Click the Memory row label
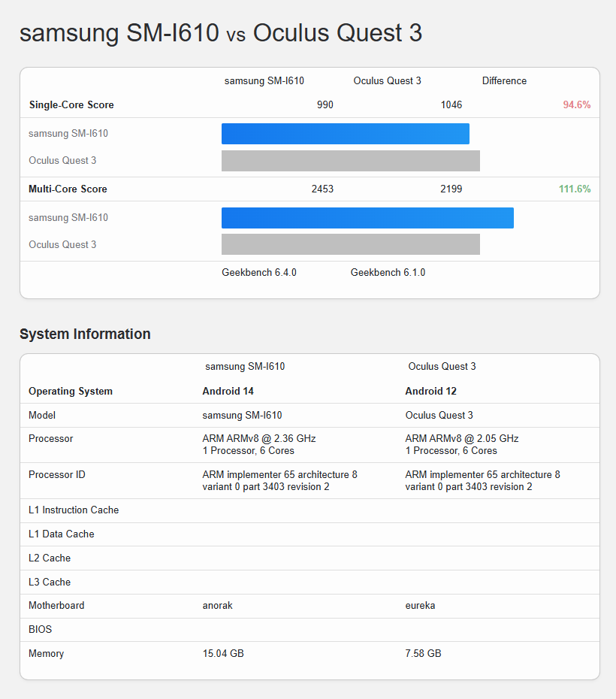616x699 pixels. click(x=47, y=654)
